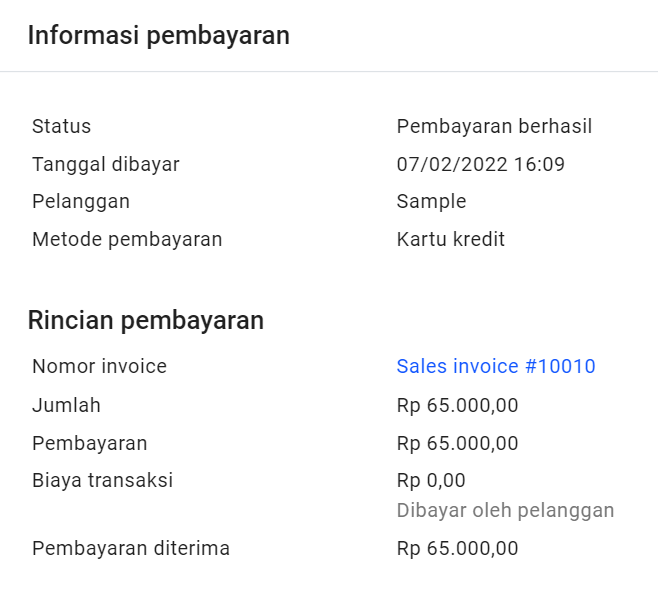
Task: Click the Jumlah label
Action: click(x=66, y=405)
